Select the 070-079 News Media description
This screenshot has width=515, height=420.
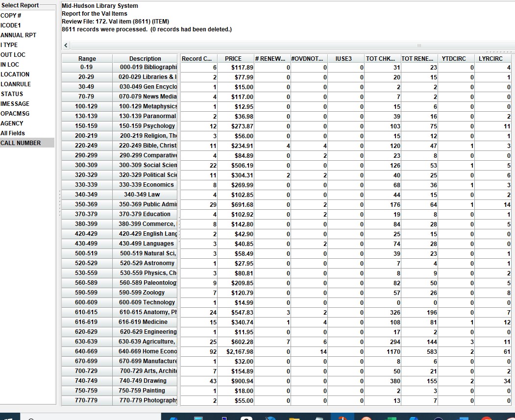[145, 97]
